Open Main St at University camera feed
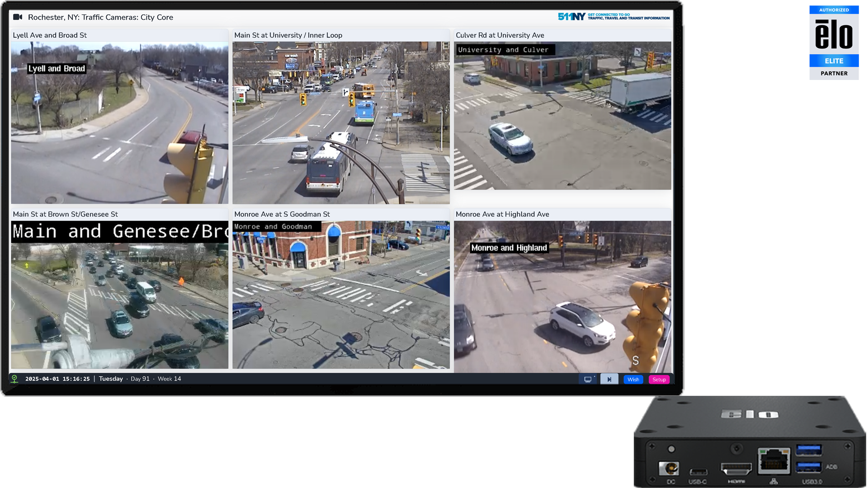The height and width of the screenshot is (488, 868). 341,122
